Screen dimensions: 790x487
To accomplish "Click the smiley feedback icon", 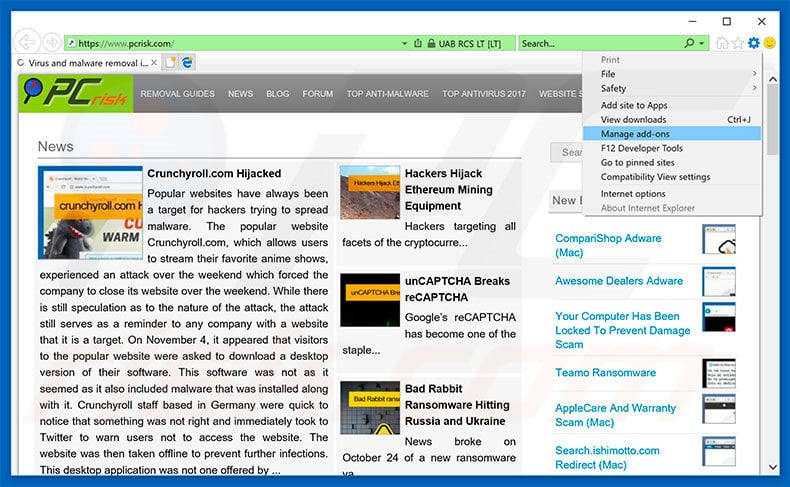I will (x=770, y=43).
